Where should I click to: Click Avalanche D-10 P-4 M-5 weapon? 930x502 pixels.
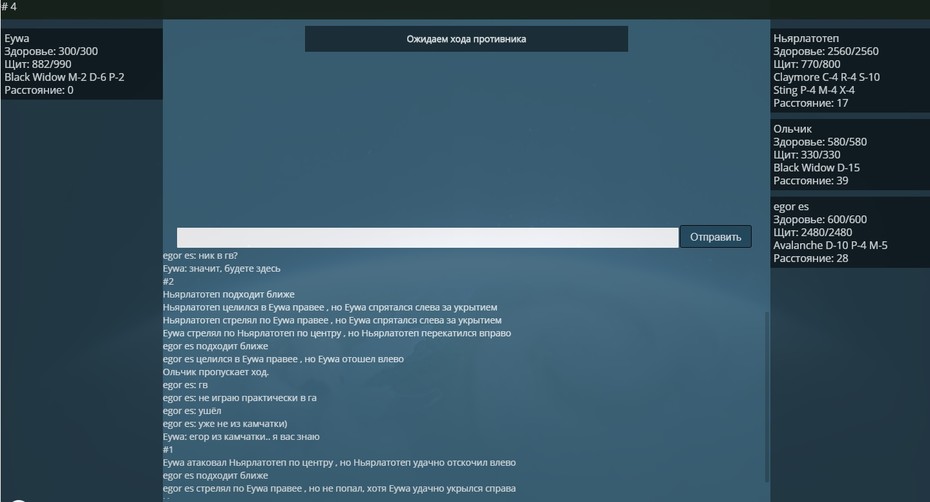point(830,245)
